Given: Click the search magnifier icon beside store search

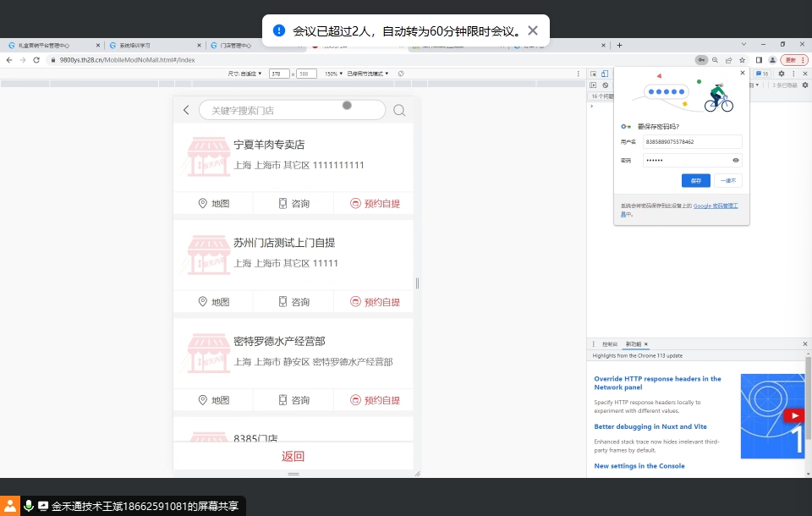Looking at the screenshot, I should pos(399,110).
